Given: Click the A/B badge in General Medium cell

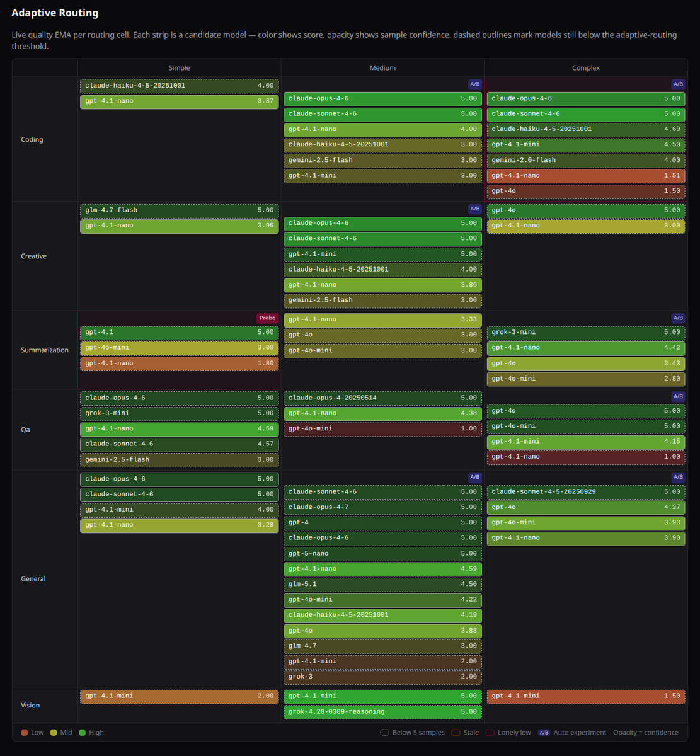Looking at the screenshot, I should pyautogui.click(x=474, y=478).
